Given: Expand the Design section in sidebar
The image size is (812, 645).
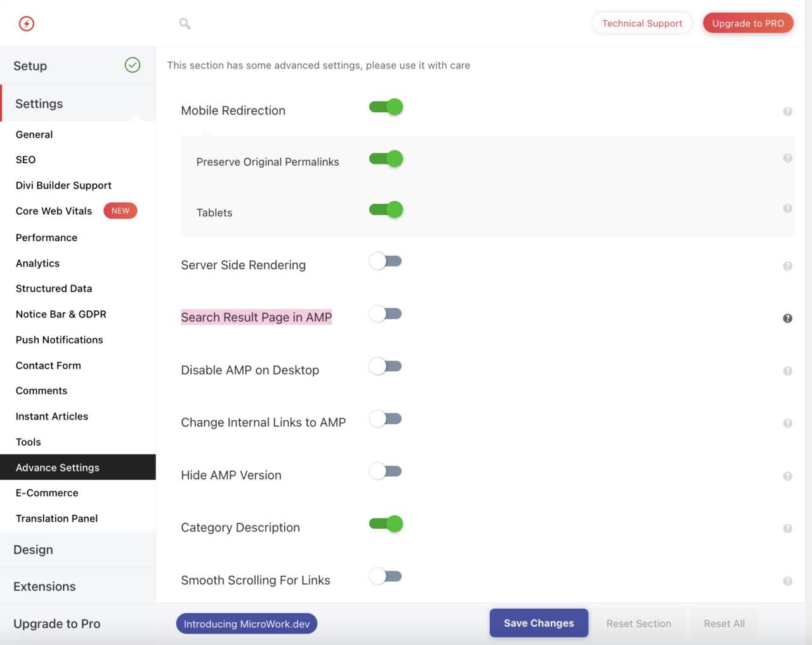Looking at the screenshot, I should [x=34, y=550].
